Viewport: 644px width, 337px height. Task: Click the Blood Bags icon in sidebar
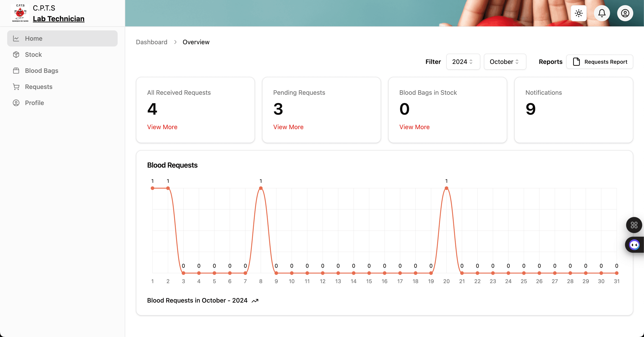16,71
